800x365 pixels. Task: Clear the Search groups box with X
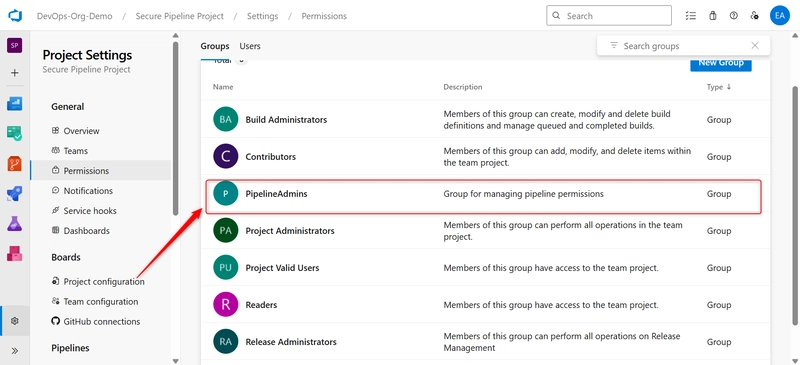(755, 45)
